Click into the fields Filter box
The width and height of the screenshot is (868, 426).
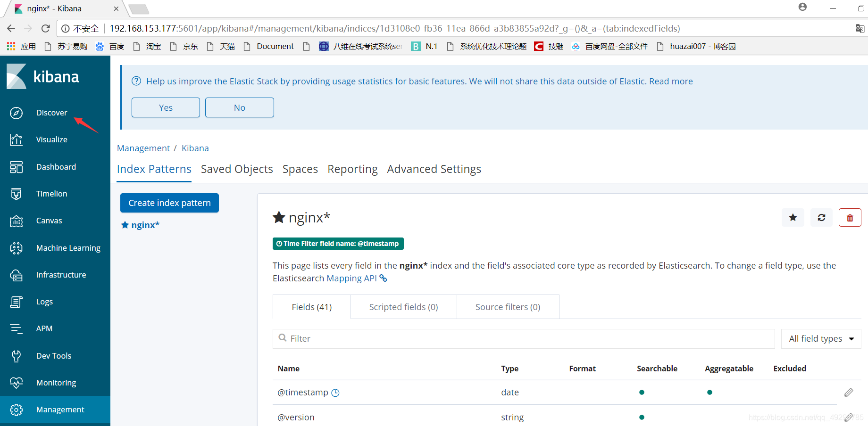(x=524, y=338)
